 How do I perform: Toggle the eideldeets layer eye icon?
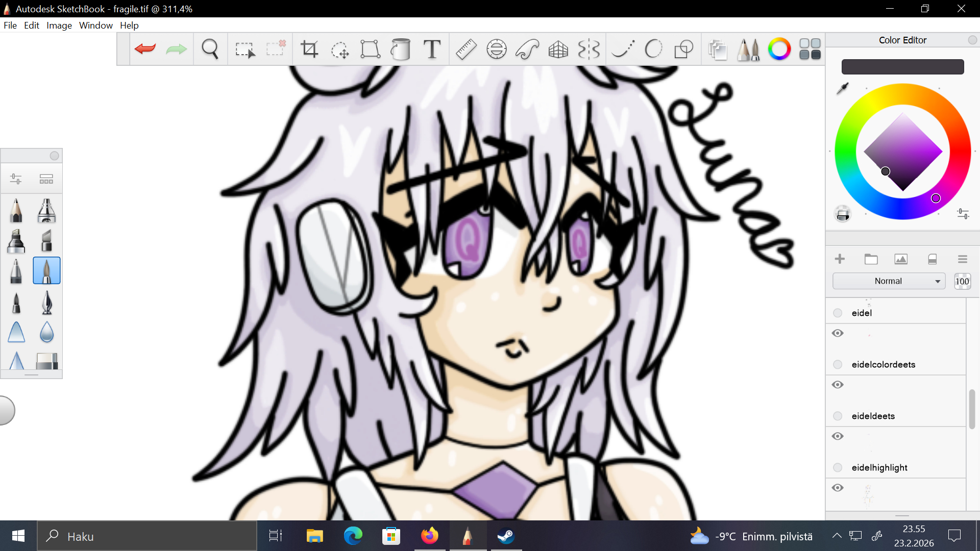[838, 436]
